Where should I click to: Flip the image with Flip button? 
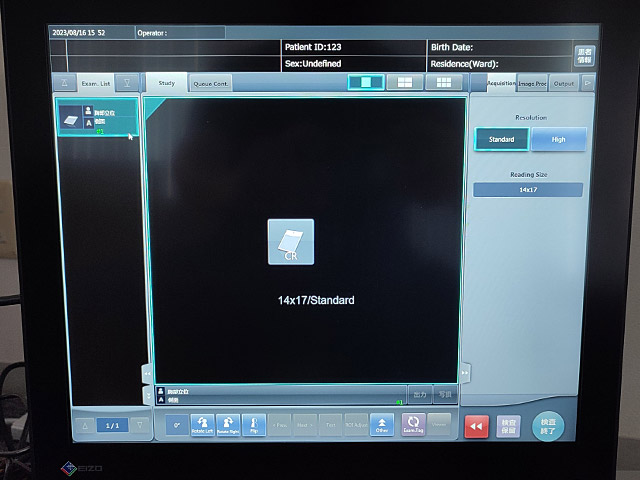click(254, 425)
